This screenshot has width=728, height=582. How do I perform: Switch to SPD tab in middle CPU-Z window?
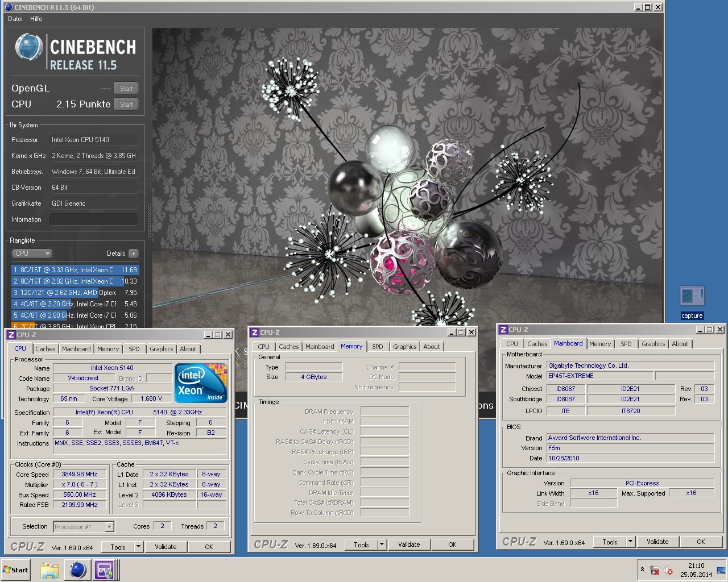pyautogui.click(x=378, y=347)
